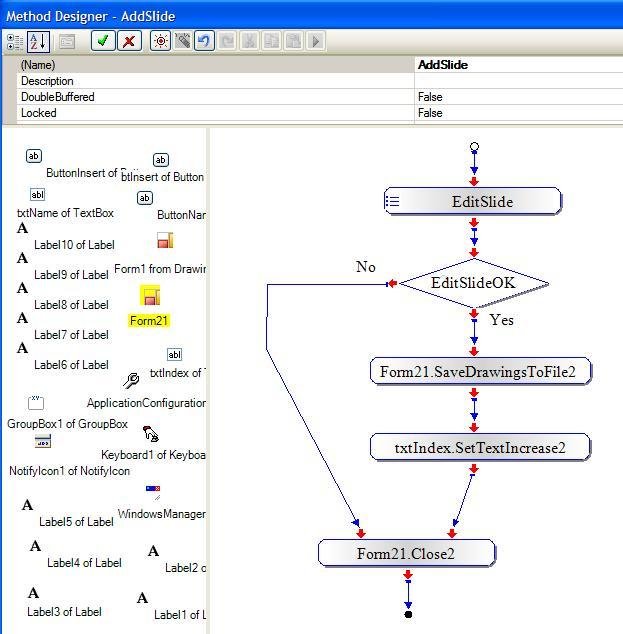Toggle the DoubleBuffered False value
Screen dimensions: 623x634
click(x=519, y=97)
